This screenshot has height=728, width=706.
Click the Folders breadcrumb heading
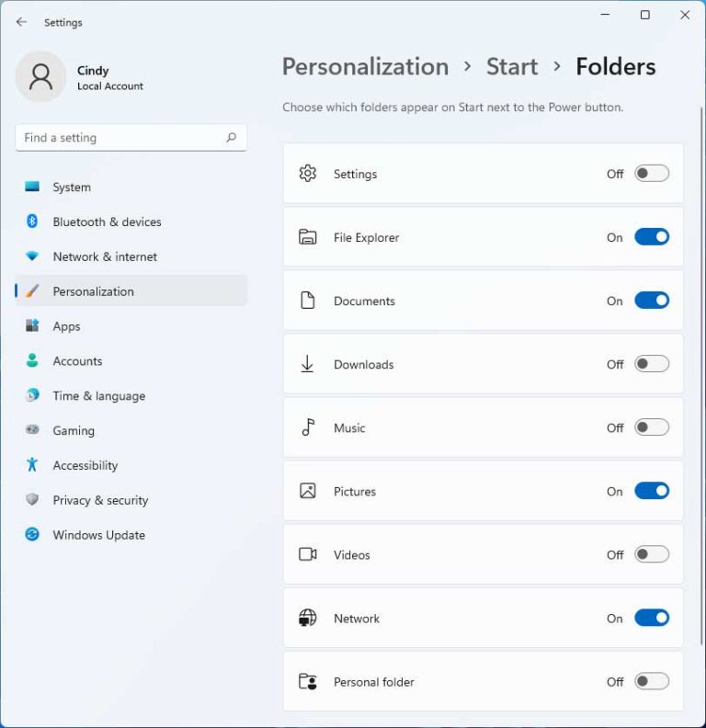pyautogui.click(x=615, y=66)
